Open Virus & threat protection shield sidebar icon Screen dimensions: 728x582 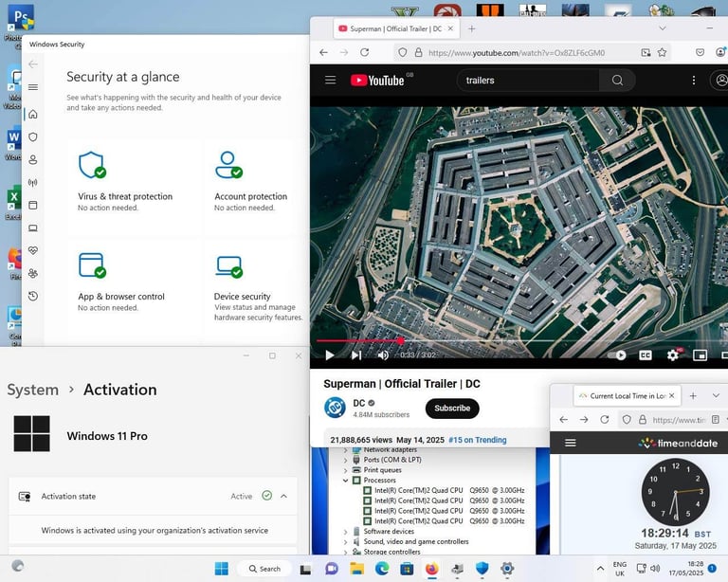(33, 136)
